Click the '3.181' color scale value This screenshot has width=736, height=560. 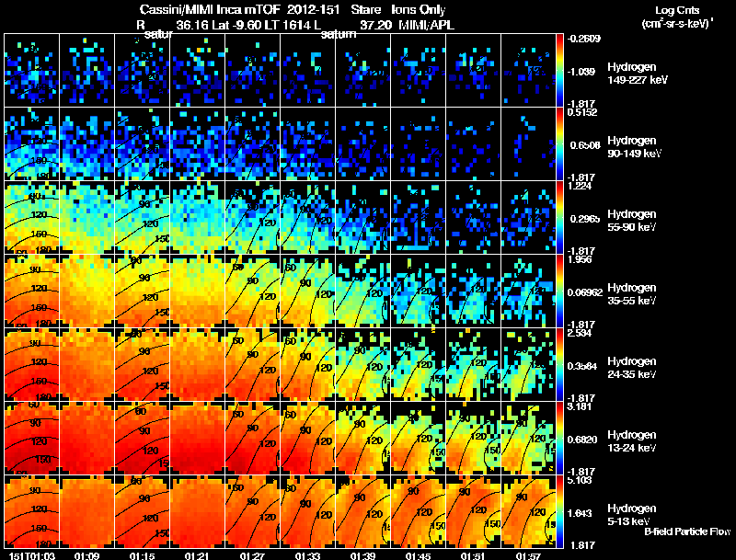click(x=580, y=406)
